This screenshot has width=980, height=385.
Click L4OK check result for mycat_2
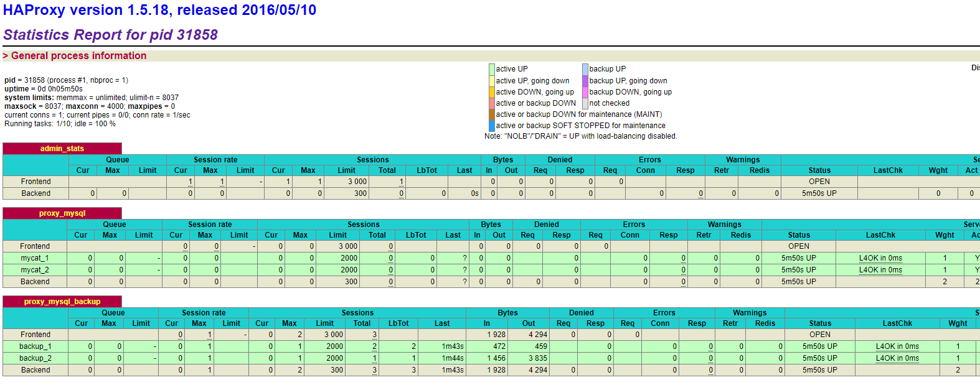pyautogui.click(x=880, y=270)
